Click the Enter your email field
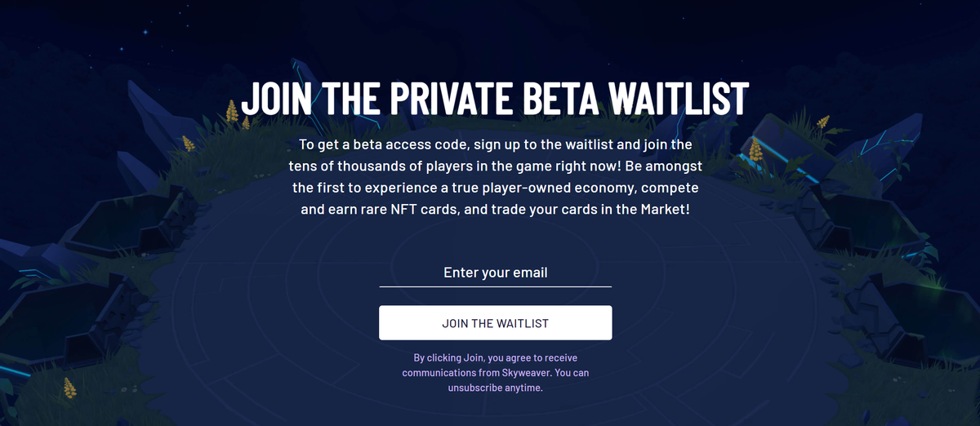 pyautogui.click(x=495, y=273)
